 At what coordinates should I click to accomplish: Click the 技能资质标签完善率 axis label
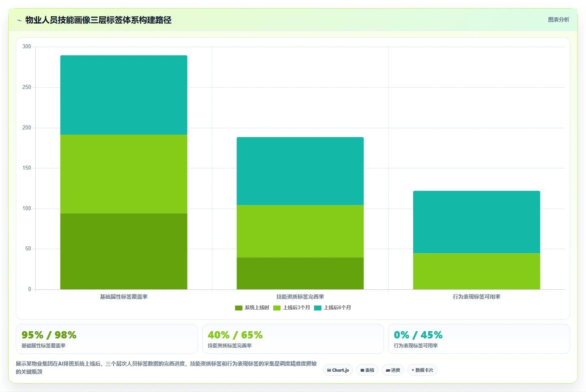click(300, 297)
